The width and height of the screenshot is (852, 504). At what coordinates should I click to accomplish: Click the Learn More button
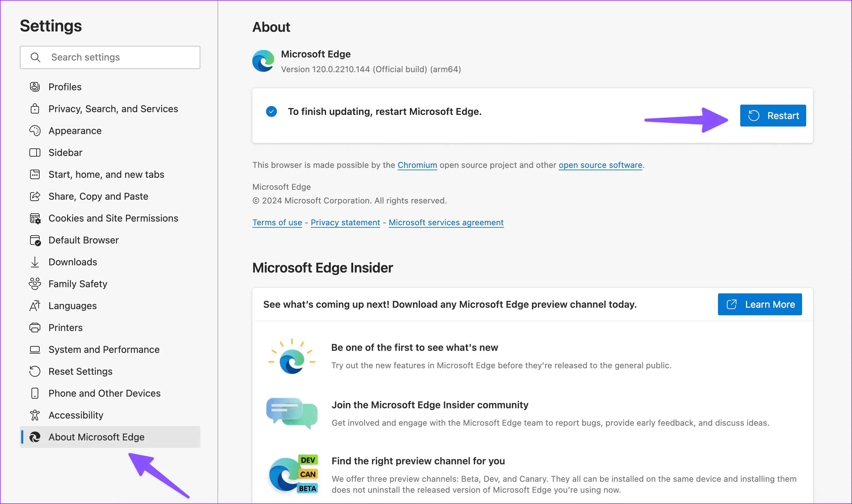click(760, 304)
